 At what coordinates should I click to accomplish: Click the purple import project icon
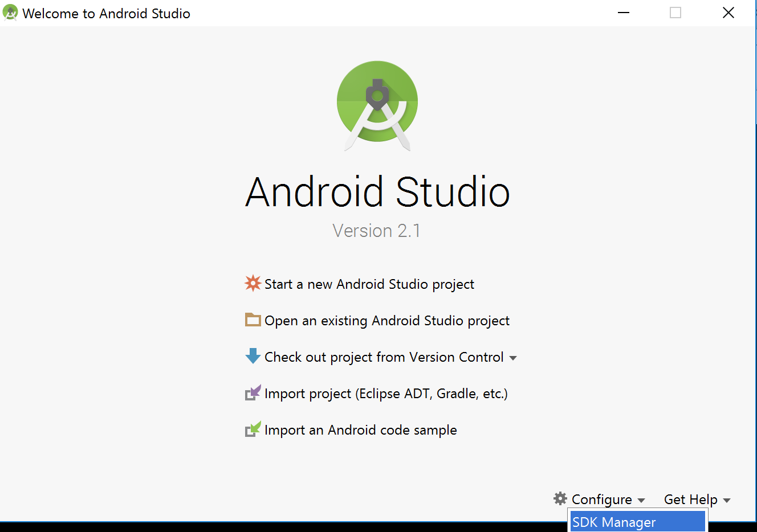[253, 392]
